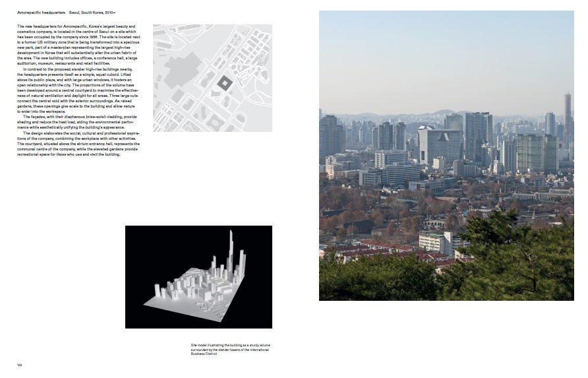Click the page number at bottom left
This screenshot has width=588, height=378.
pyautogui.click(x=19, y=364)
